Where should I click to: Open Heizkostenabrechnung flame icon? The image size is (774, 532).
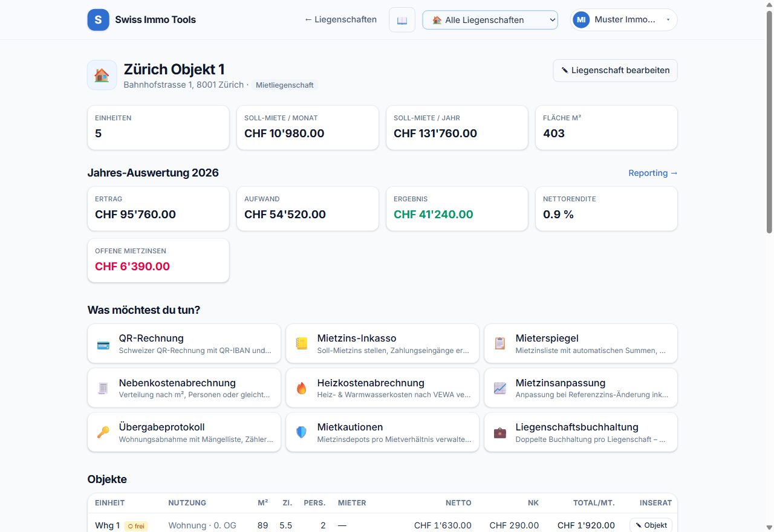(x=302, y=388)
